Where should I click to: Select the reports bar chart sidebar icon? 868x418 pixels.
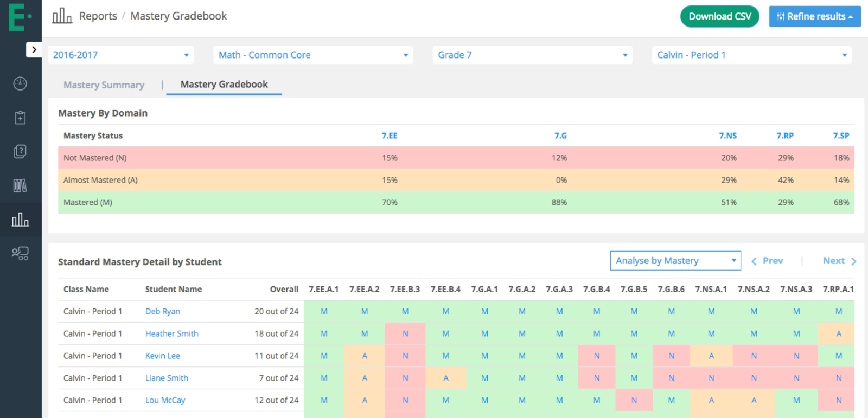tap(20, 220)
